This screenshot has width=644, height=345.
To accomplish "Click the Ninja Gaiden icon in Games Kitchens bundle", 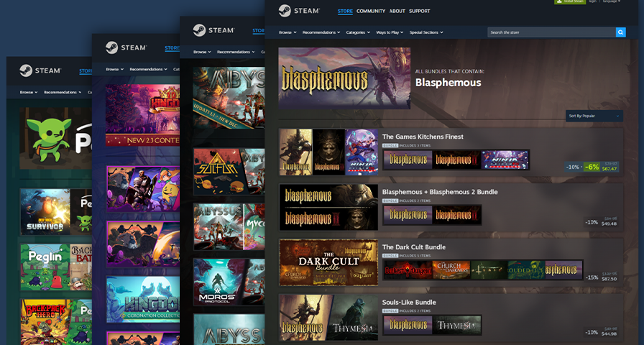I will point(505,160).
